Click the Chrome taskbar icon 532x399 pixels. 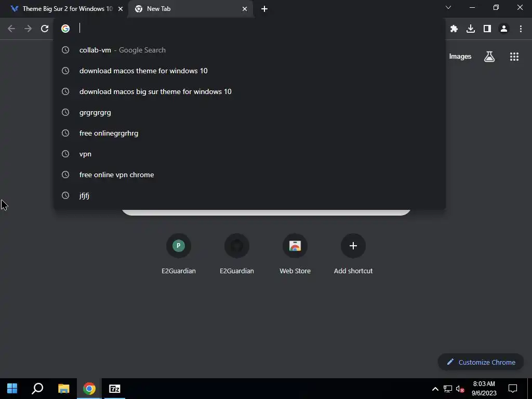[89, 389]
